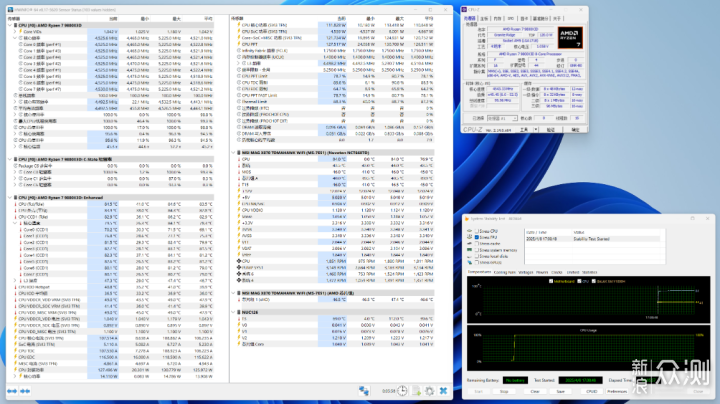Screen dimensions: 720x404
Task: Select the 'Stability Test Started' log row
Action: [592, 239]
